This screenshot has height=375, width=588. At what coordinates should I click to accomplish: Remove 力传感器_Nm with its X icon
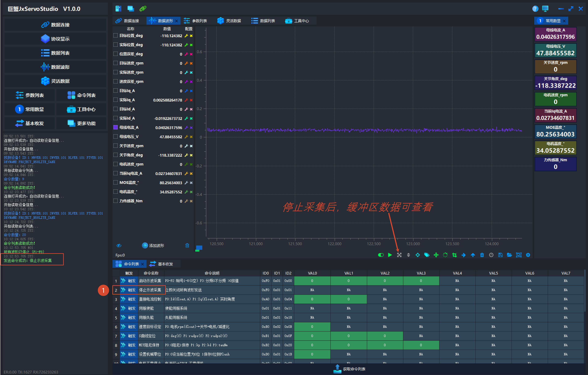(x=191, y=201)
